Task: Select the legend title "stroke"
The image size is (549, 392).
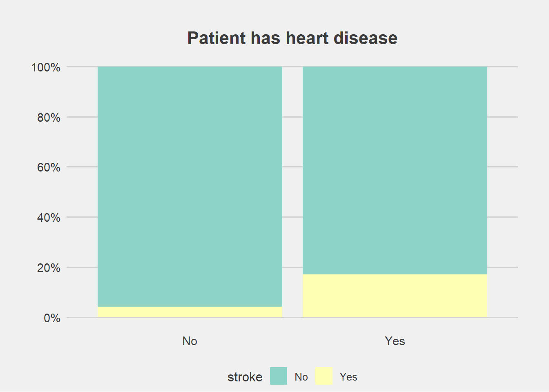Action: coord(245,377)
